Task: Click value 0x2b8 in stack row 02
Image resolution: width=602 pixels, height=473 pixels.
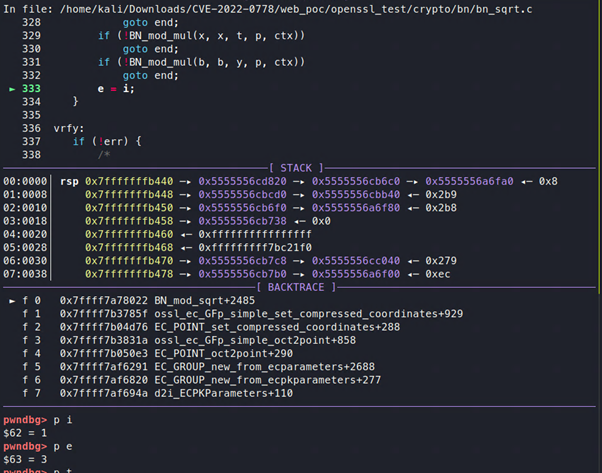Action: click(x=441, y=208)
